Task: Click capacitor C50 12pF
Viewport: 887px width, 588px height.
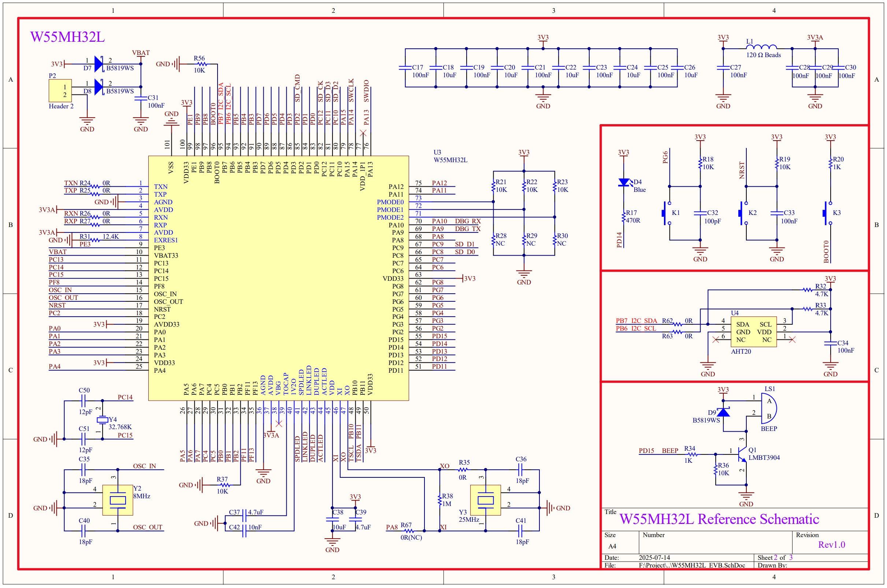Action: click(x=83, y=401)
